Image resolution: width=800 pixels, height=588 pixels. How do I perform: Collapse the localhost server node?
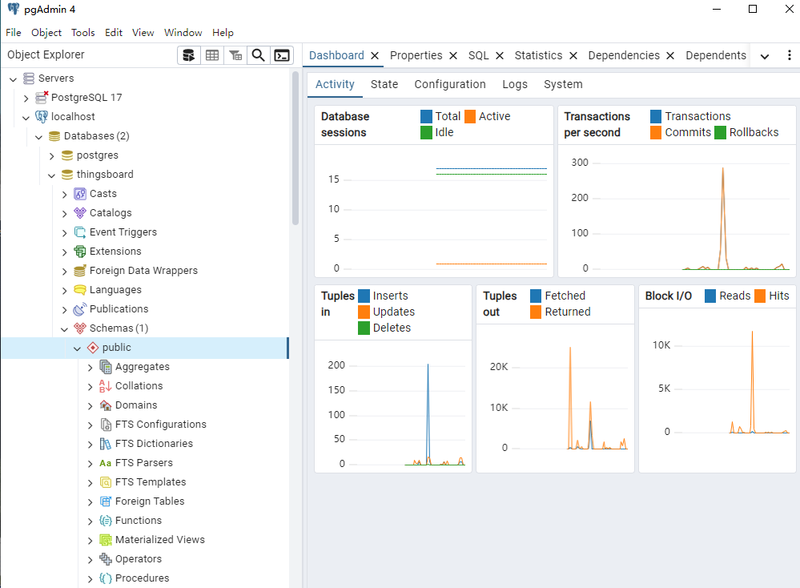click(26, 117)
